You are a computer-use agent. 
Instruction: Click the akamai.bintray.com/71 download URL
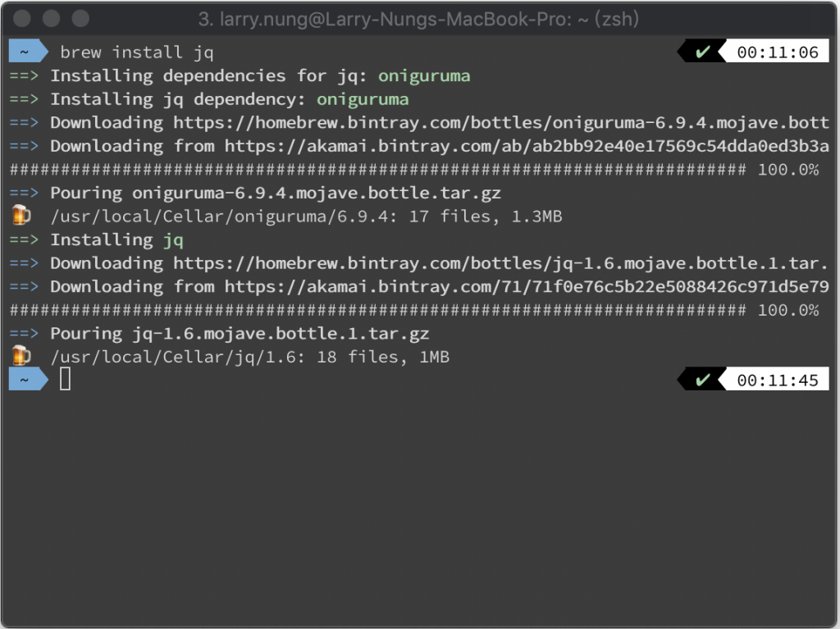[527, 287]
